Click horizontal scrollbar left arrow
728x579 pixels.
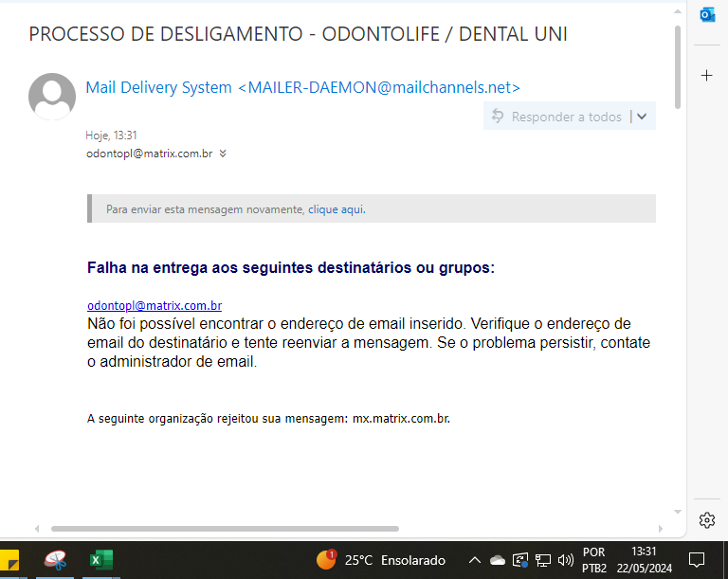coord(37,529)
